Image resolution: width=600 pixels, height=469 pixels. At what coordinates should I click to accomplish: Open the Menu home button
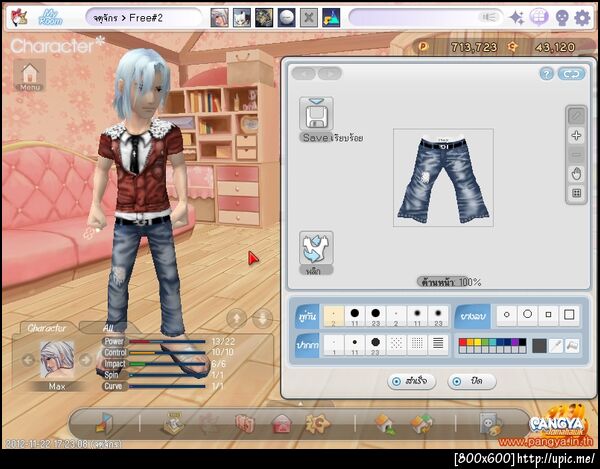click(x=30, y=75)
